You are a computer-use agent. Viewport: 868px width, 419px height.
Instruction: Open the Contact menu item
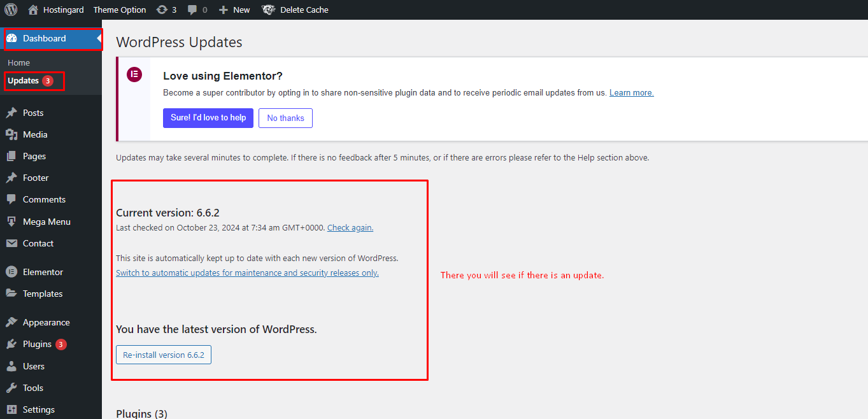[38, 243]
